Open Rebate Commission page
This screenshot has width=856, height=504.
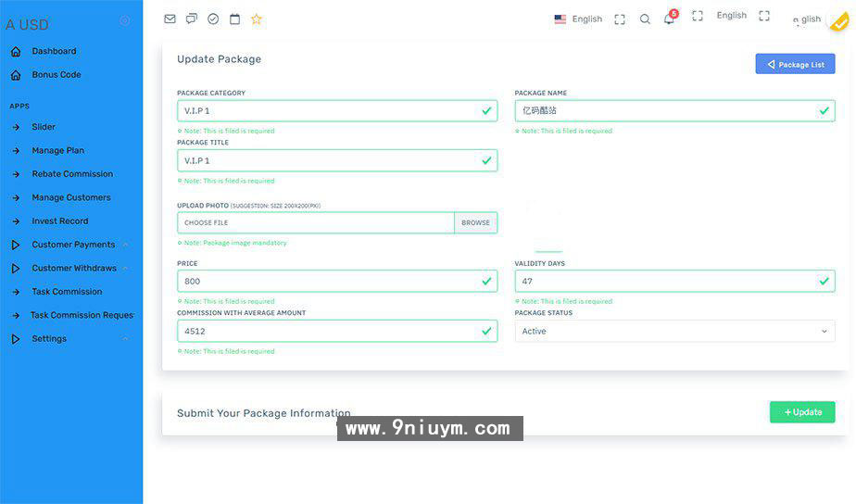(x=72, y=174)
